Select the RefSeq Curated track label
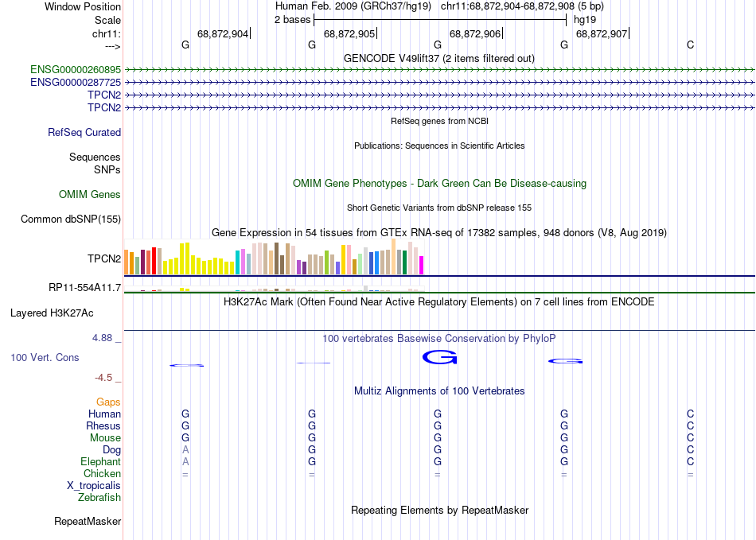This screenshot has height=540, width=756. point(84,133)
